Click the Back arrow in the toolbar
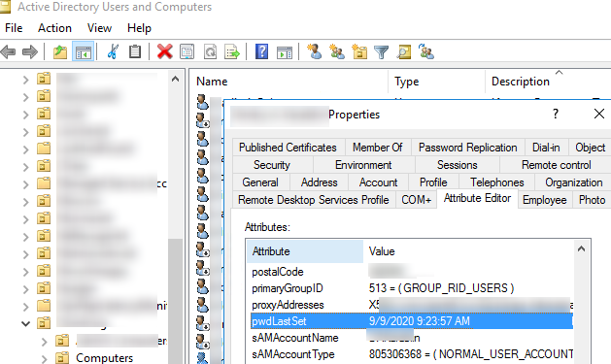This screenshot has width=611, height=364. tap(8, 51)
